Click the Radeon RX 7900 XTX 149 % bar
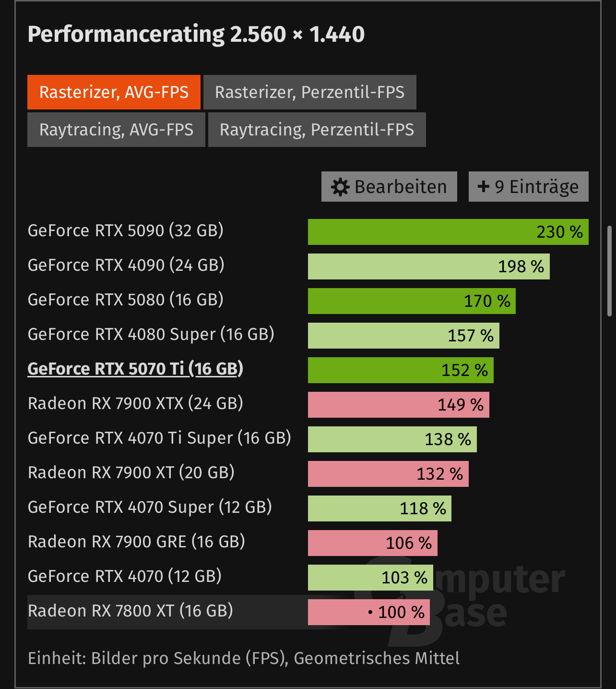This screenshot has height=689, width=616. pos(399,405)
